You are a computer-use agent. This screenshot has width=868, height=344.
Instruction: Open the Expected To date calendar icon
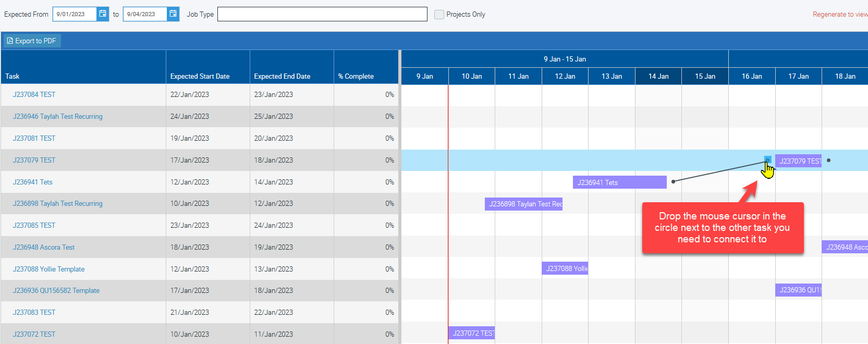pos(173,14)
